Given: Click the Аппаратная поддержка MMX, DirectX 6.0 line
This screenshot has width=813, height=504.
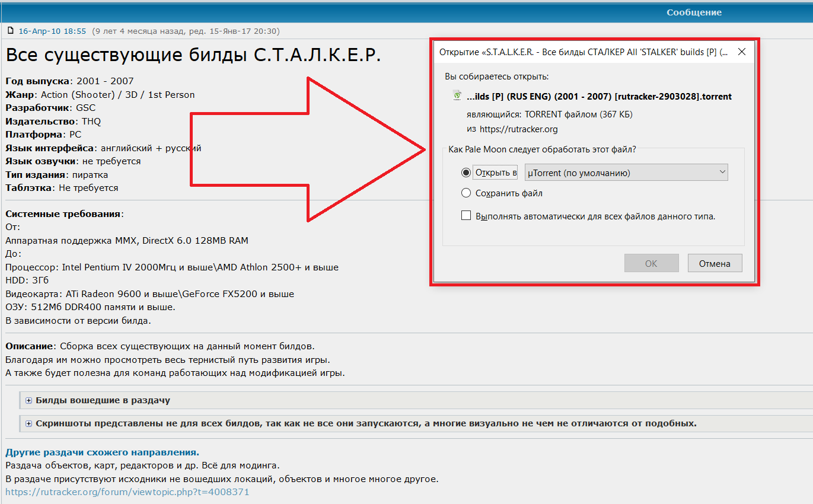Looking at the screenshot, I should coord(127,241).
